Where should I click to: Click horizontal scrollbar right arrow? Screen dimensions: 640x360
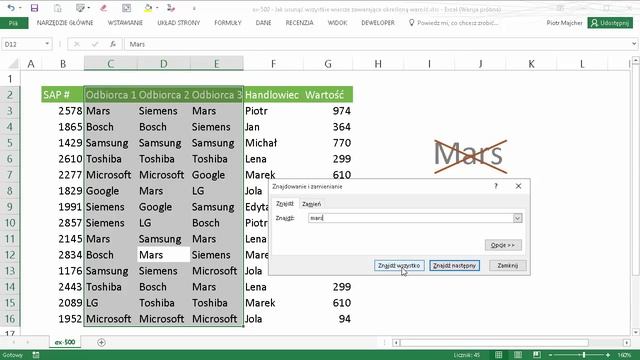[x=627, y=342]
